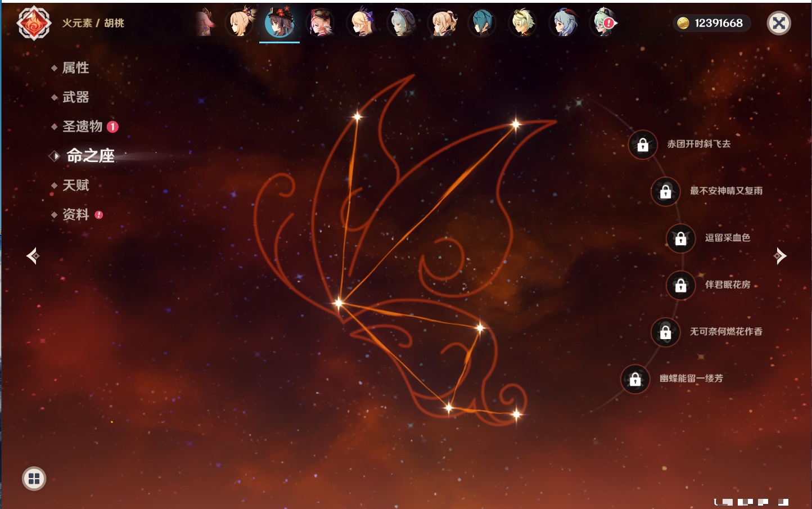Open constellation label 幽蝶能留一缕芳
This screenshot has width=812, height=509.
691,379
